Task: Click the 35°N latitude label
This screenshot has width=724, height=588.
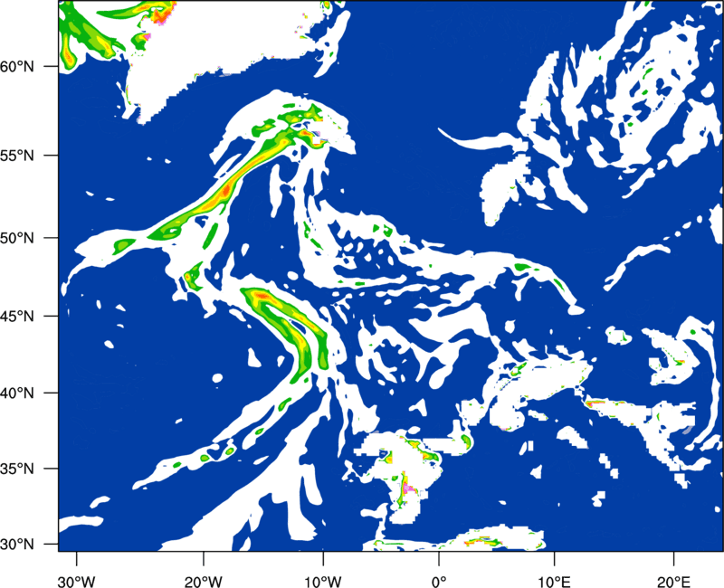Action: (17, 469)
